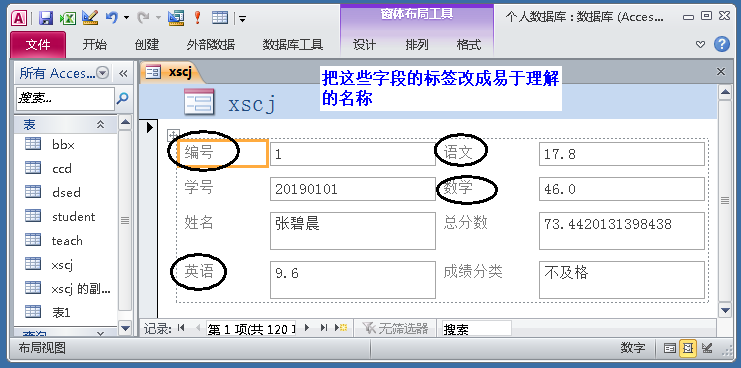Open the 文件 tab

[38, 45]
